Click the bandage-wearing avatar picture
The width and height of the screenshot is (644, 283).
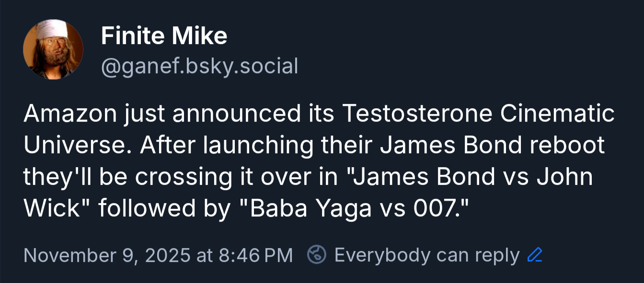coord(53,48)
